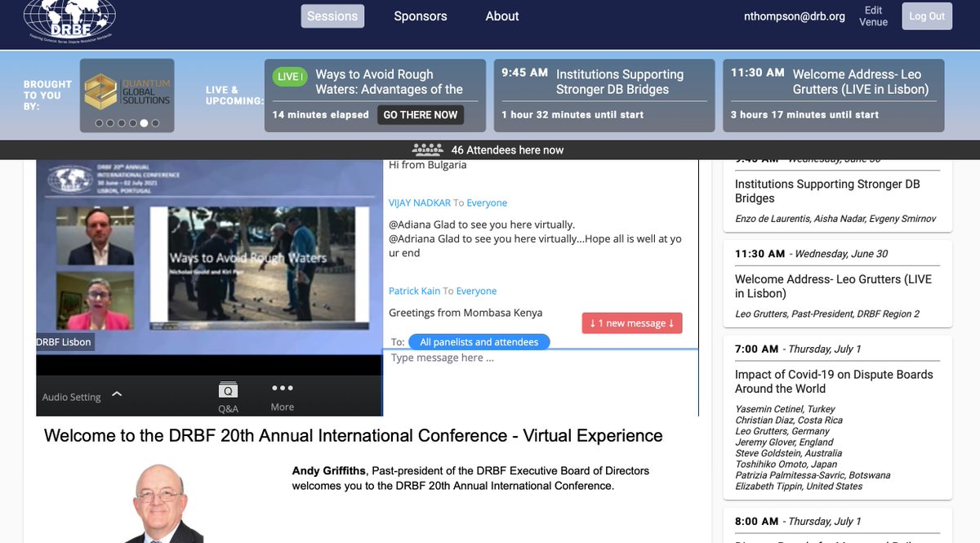The image size is (980, 543).
Task: Click the attendees group icon
Action: click(428, 149)
